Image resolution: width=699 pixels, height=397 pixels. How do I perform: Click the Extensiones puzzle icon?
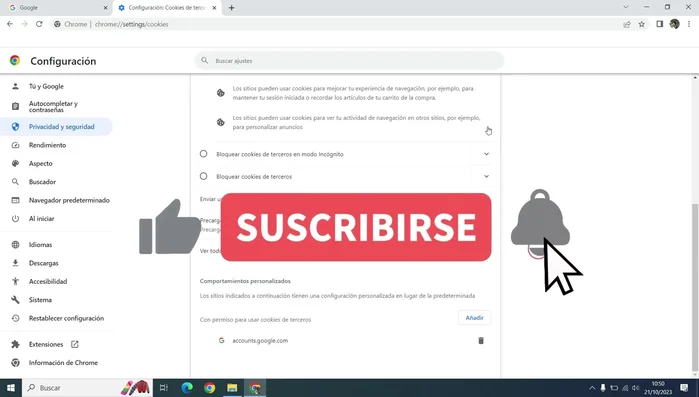click(x=15, y=344)
